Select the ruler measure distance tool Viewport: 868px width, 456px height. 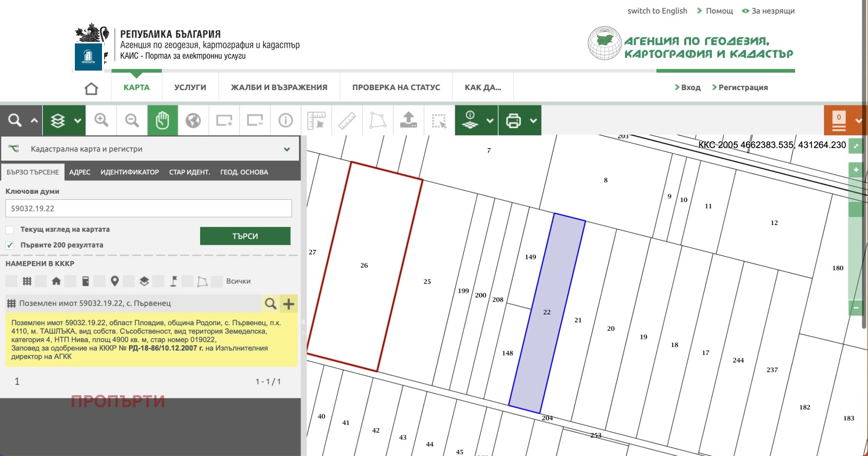coord(347,120)
